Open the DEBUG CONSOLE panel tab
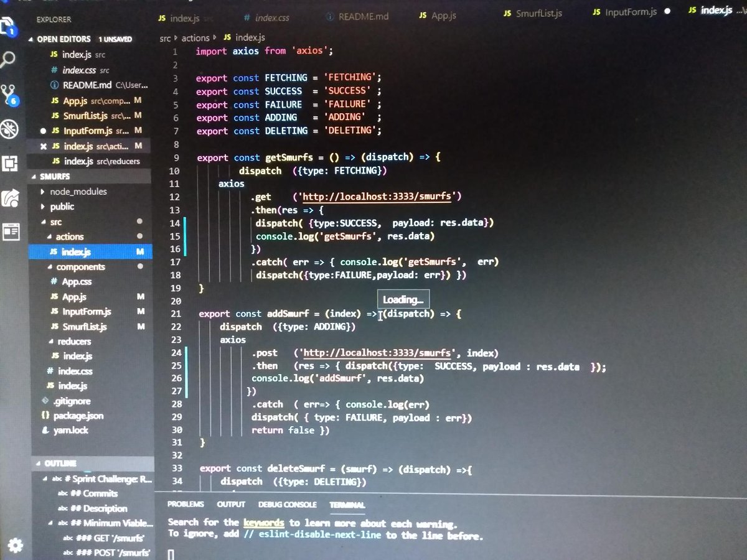Screen dimensions: 747x560 (x=287, y=505)
